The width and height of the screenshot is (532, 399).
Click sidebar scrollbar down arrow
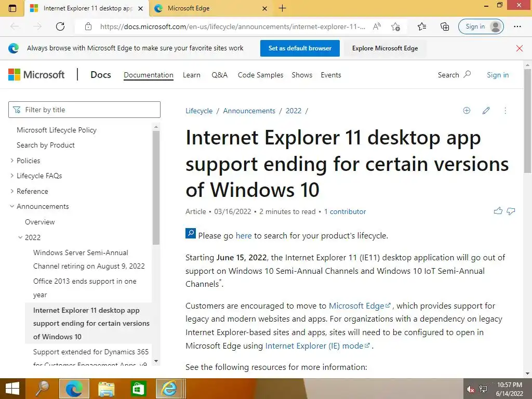coord(156,362)
